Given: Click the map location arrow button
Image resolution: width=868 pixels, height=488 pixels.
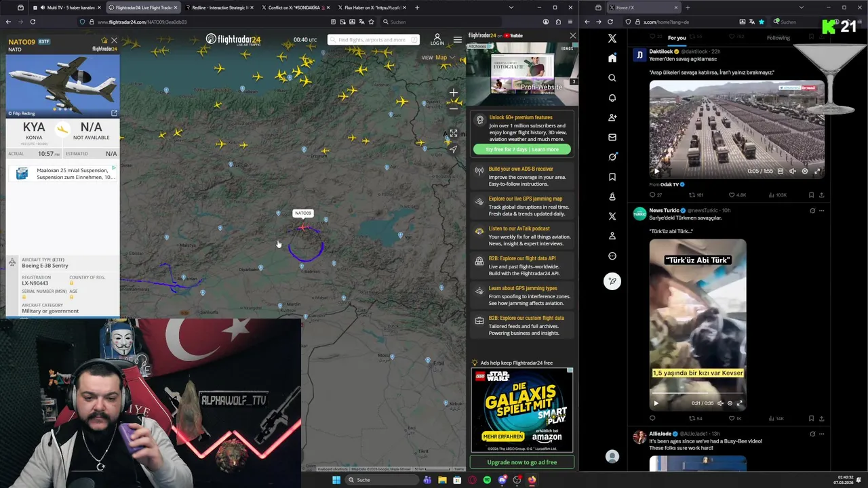Looking at the screenshot, I should 454,149.
